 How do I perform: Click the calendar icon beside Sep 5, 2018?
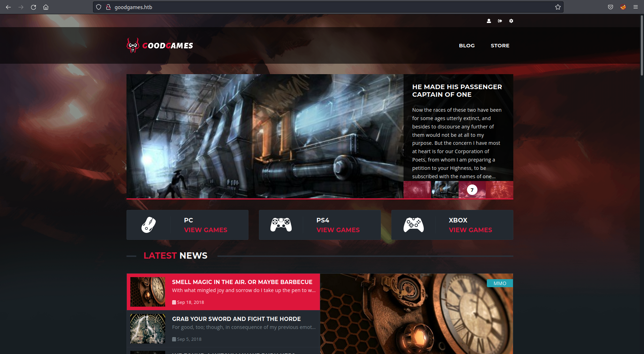coord(174,339)
